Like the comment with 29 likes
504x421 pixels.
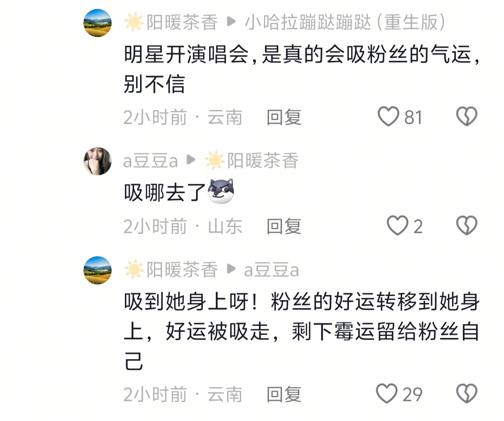(386, 394)
